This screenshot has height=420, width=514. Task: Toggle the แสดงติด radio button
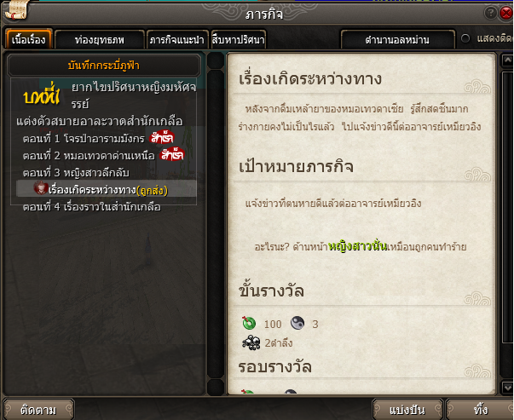(x=465, y=38)
